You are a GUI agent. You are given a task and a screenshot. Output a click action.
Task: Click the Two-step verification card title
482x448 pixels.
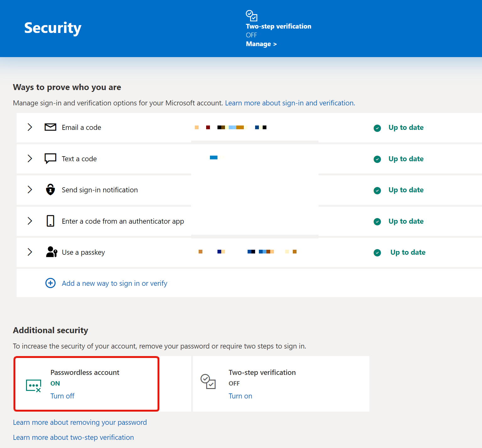pos(262,372)
